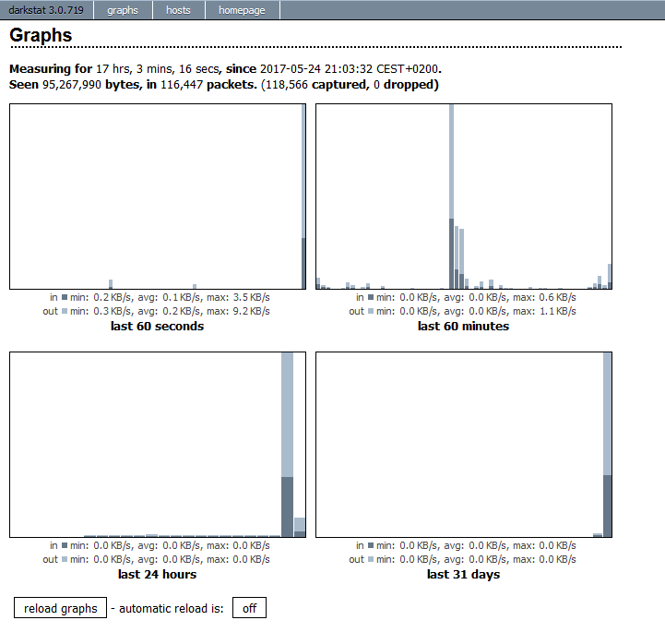Click the 'in' legend square under last 31 days
The height and width of the screenshot is (644, 665).
click(x=371, y=546)
